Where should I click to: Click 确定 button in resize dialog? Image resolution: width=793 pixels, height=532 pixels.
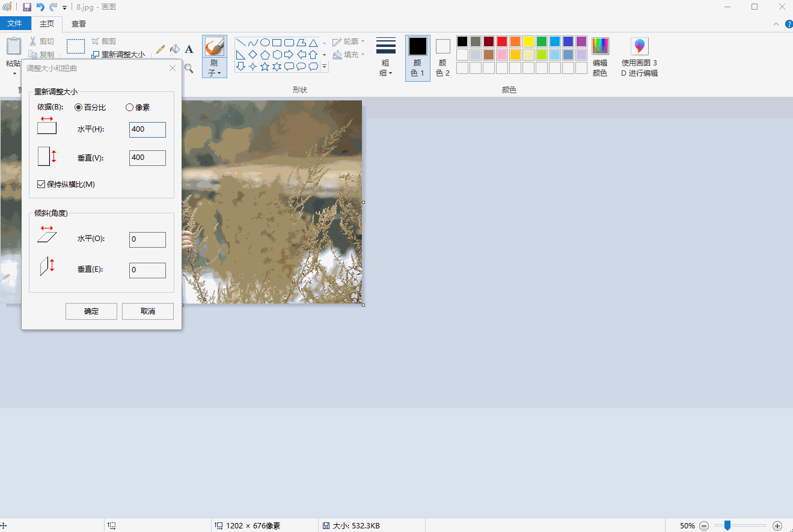[x=91, y=311]
